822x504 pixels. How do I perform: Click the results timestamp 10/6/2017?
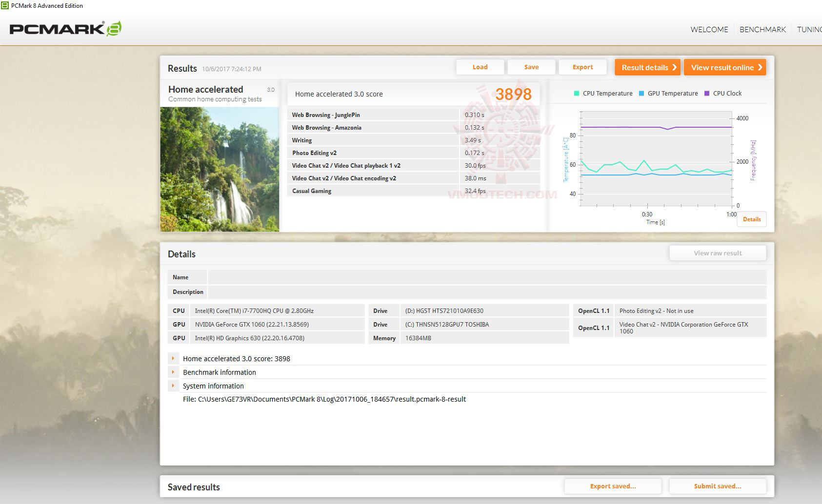tap(232, 69)
